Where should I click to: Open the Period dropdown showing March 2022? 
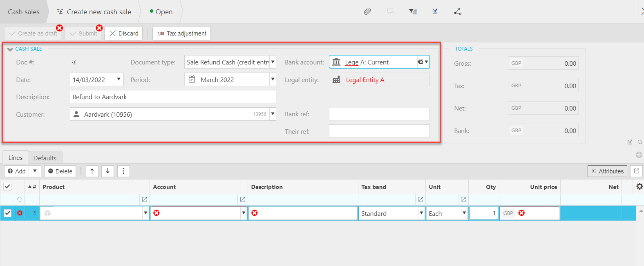273,80
